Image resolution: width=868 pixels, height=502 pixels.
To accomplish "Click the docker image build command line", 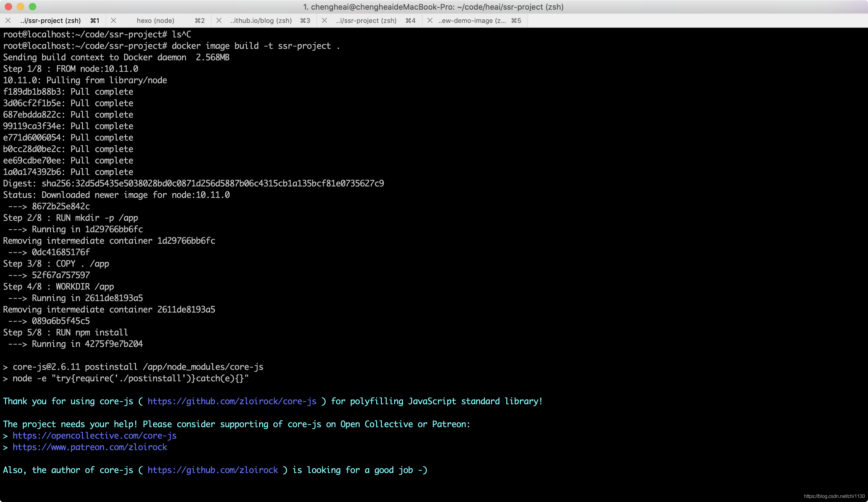I will coord(255,46).
